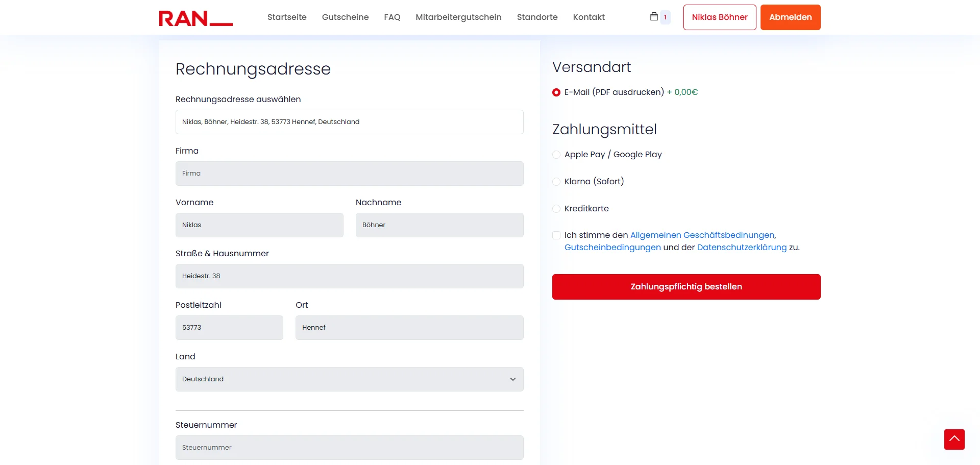Select Kreditkarte payment option

pyautogui.click(x=556, y=209)
